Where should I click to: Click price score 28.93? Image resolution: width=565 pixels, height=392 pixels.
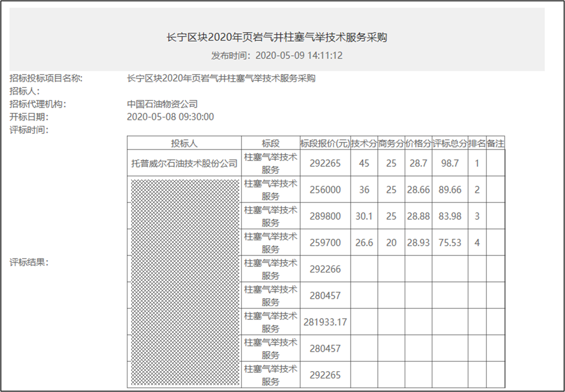[418, 242]
